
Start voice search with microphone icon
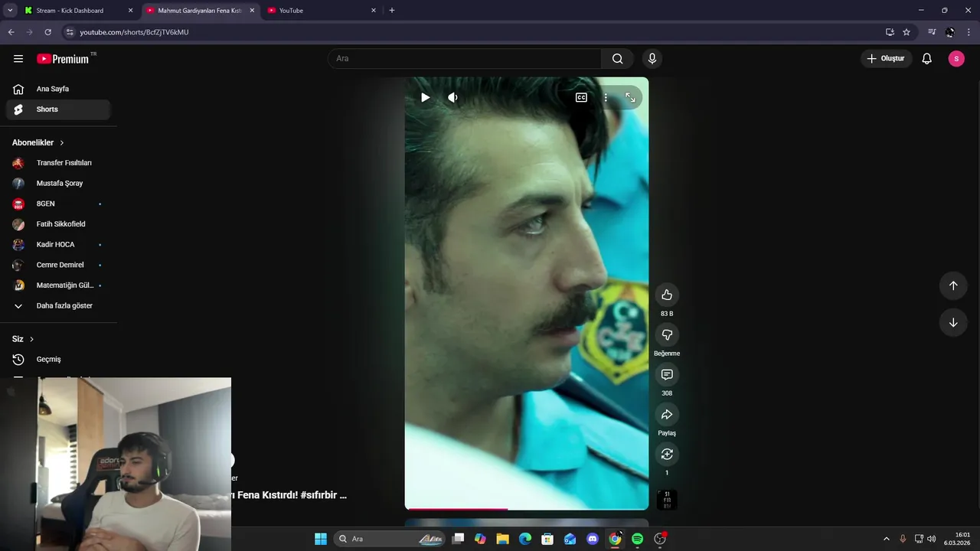tap(652, 58)
